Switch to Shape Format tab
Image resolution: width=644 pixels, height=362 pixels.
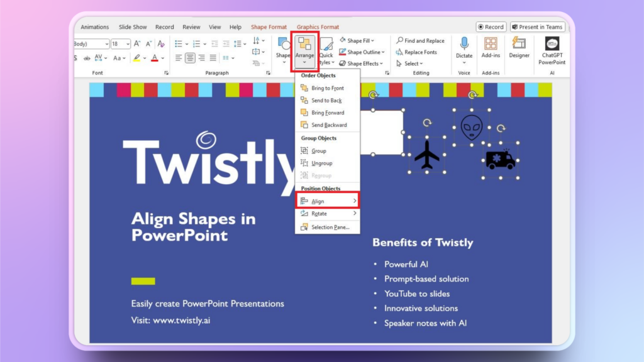[x=269, y=27]
